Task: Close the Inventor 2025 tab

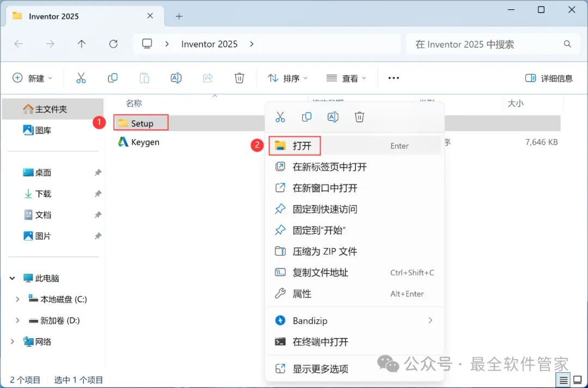Action: (x=150, y=16)
